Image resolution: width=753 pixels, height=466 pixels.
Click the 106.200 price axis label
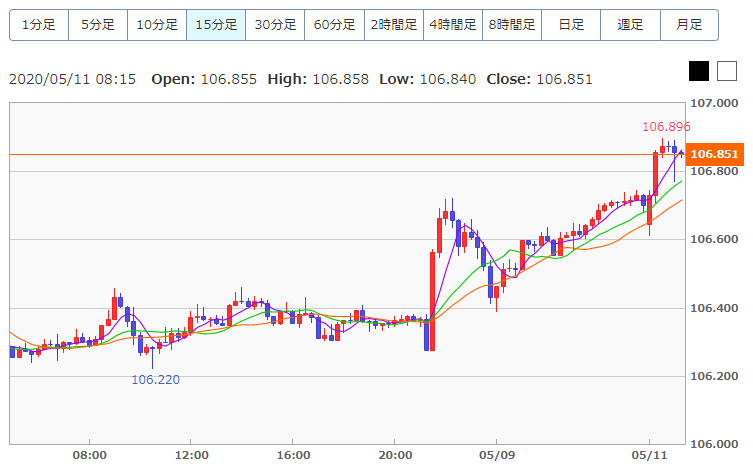click(714, 376)
